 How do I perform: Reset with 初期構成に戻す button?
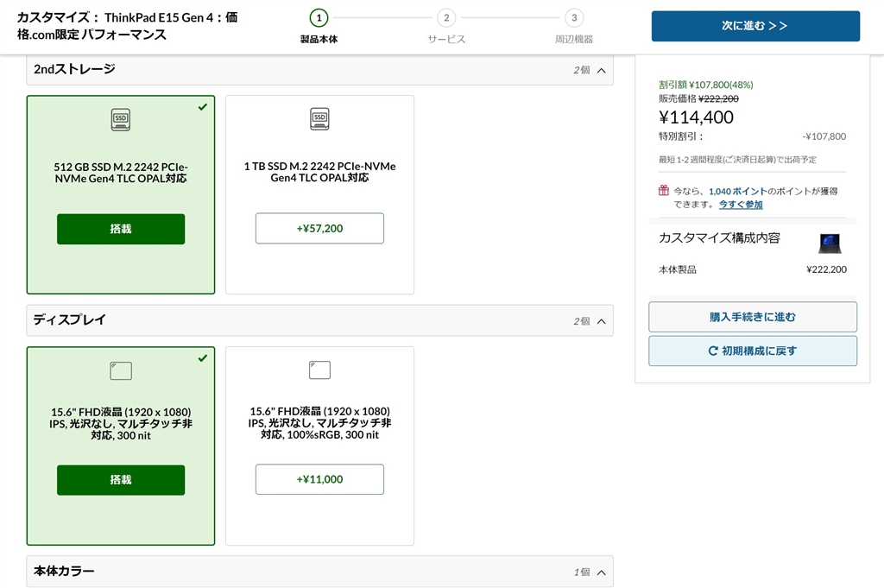(x=753, y=351)
